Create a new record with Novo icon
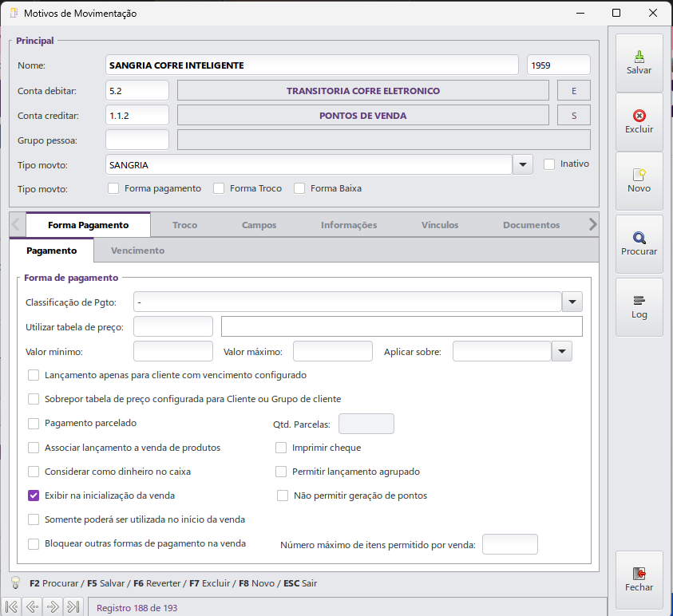 (x=639, y=181)
